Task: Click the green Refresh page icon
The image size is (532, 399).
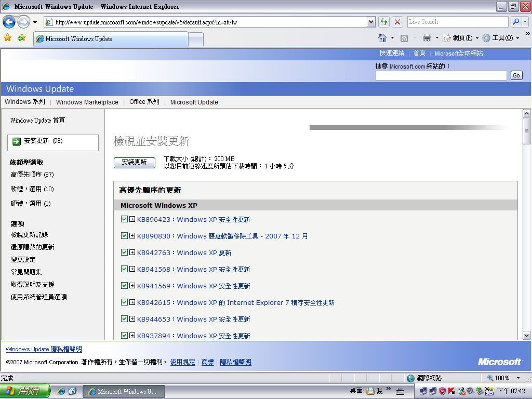Action: (384, 22)
